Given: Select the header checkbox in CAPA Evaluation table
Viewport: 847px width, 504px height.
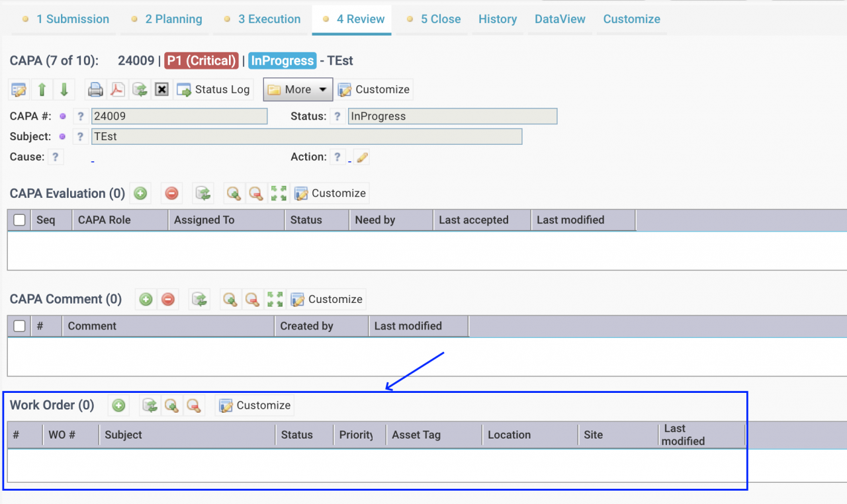Looking at the screenshot, I should click(19, 220).
